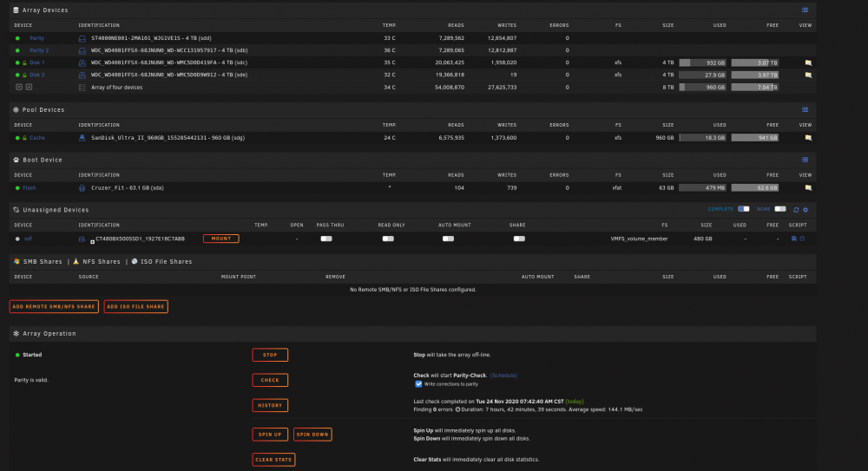This screenshot has width=868, height=471.
Task: Toggle Read Only for sdf device
Action: coord(388,239)
